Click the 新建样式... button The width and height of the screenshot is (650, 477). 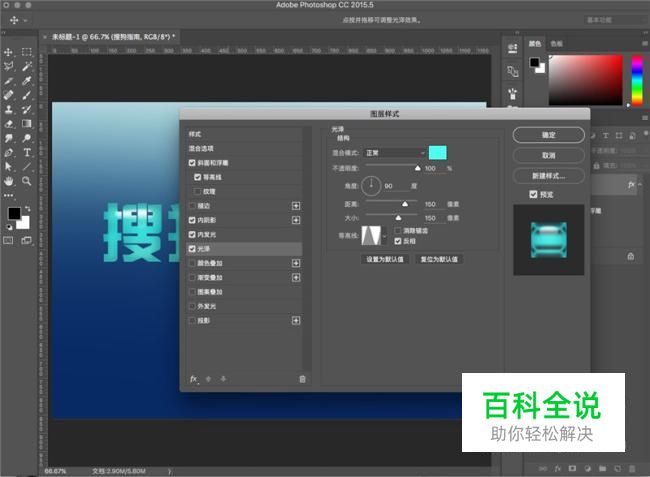coord(548,176)
